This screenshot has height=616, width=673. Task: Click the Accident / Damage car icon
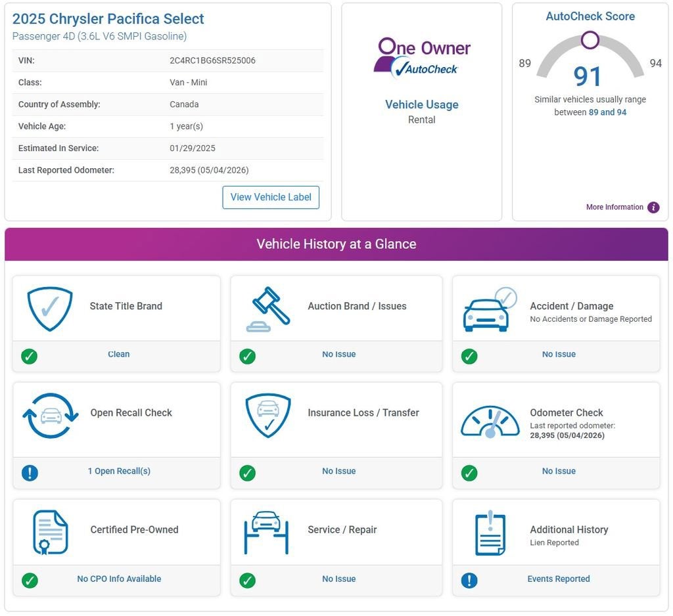pos(490,309)
